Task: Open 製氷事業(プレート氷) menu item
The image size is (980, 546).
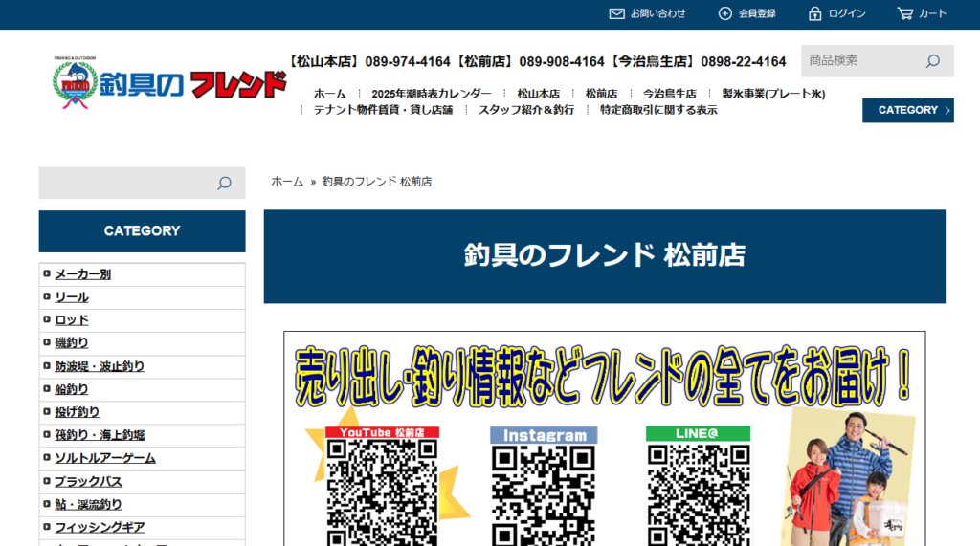Action: tap(773, 94)
